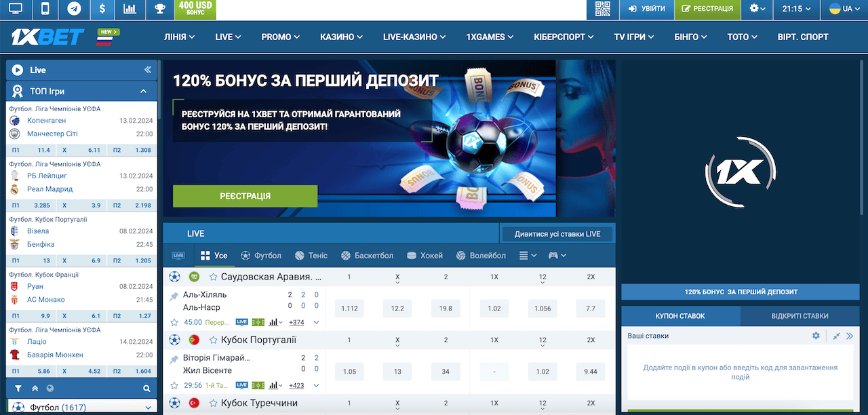Favorite the Саудовская Аравия league star
Image resolution: width=868 pixels, height=415 pixels.
coord(213,277)
